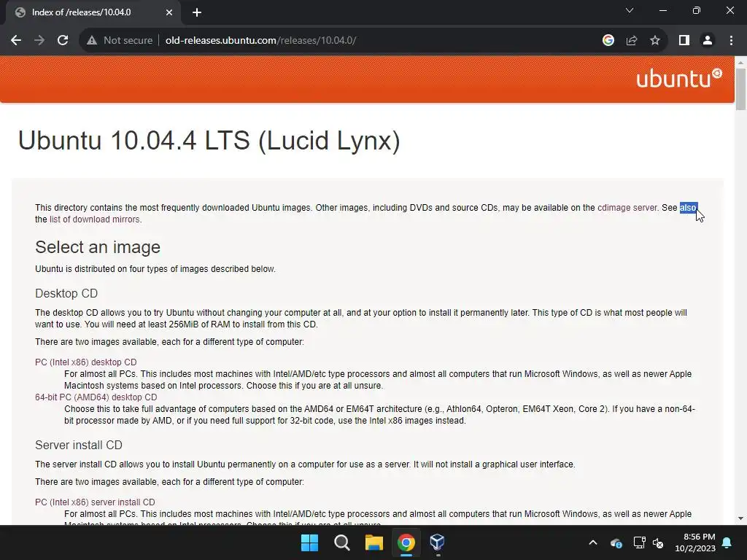The height and width of the screenshot is (560, 747).
Task: View the Not secure site warning
Action: click(x=120, y=41)
